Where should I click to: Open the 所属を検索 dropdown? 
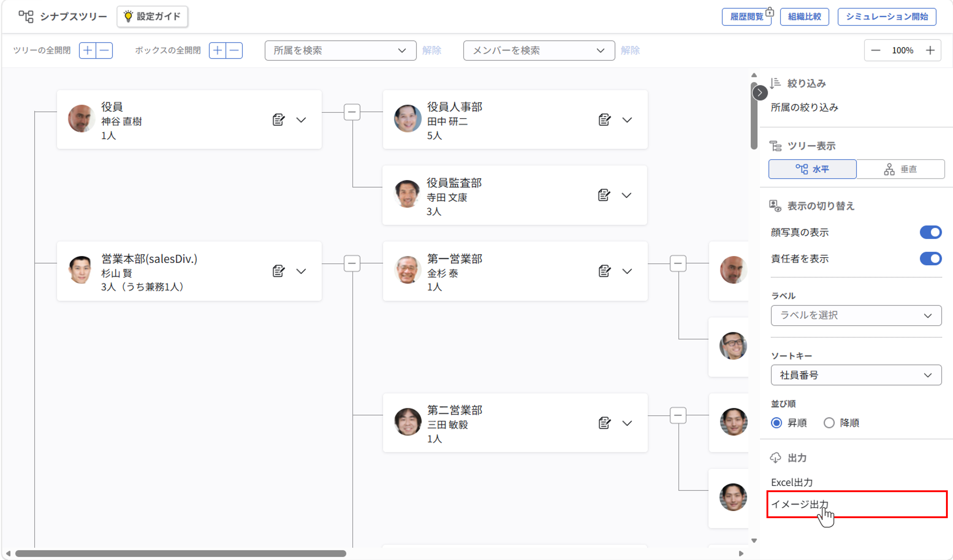tap(340, 50)
